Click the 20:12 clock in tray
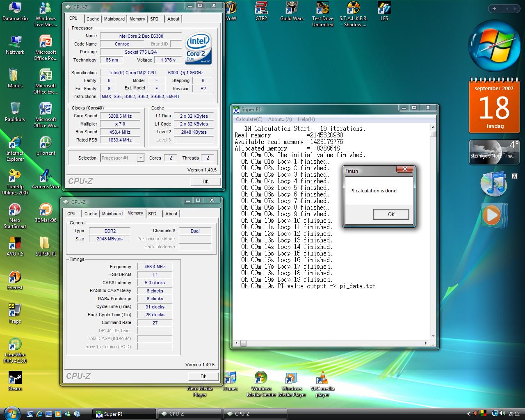The width and height of the screenshot is (525, 420). (514, 414)
